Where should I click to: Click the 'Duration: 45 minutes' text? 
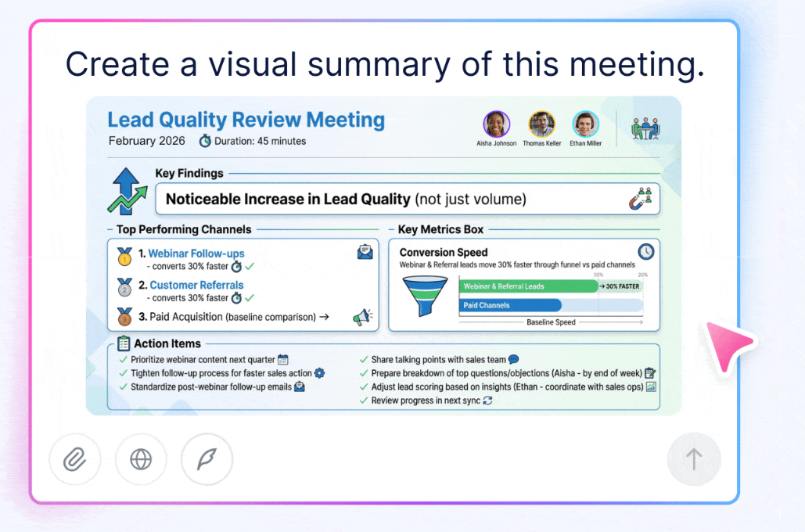pos(261,141)
